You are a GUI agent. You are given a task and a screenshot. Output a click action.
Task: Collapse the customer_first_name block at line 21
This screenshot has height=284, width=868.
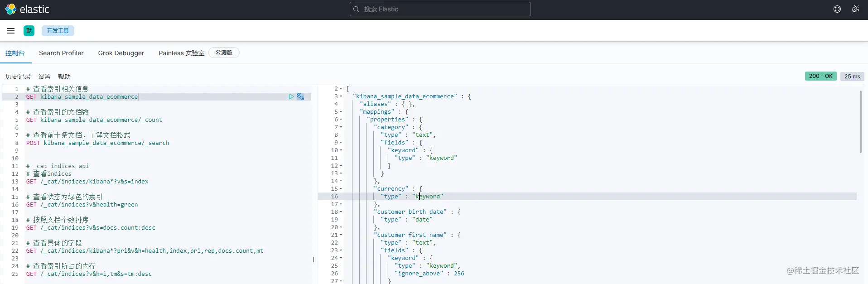click(x=341, y=235)
